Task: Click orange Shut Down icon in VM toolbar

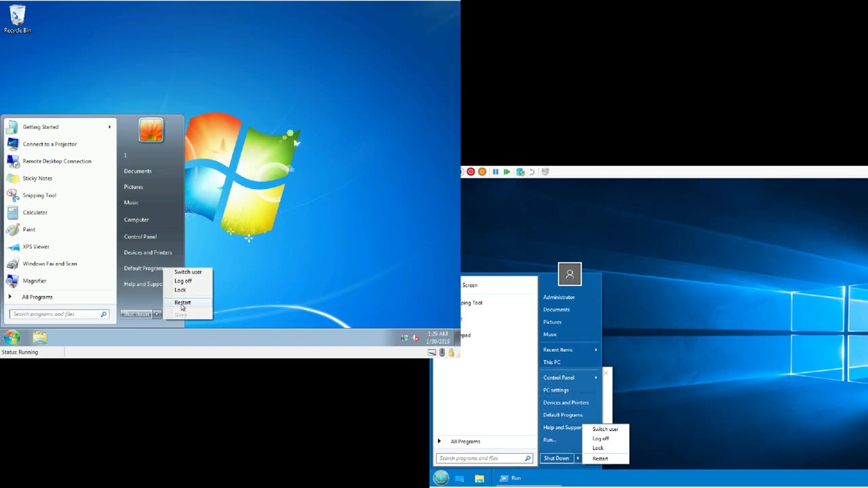Action: pos(482,172)
